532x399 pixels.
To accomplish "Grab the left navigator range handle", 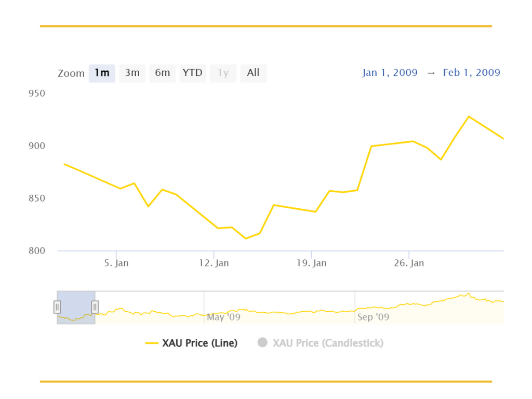I will coord(57,307).
